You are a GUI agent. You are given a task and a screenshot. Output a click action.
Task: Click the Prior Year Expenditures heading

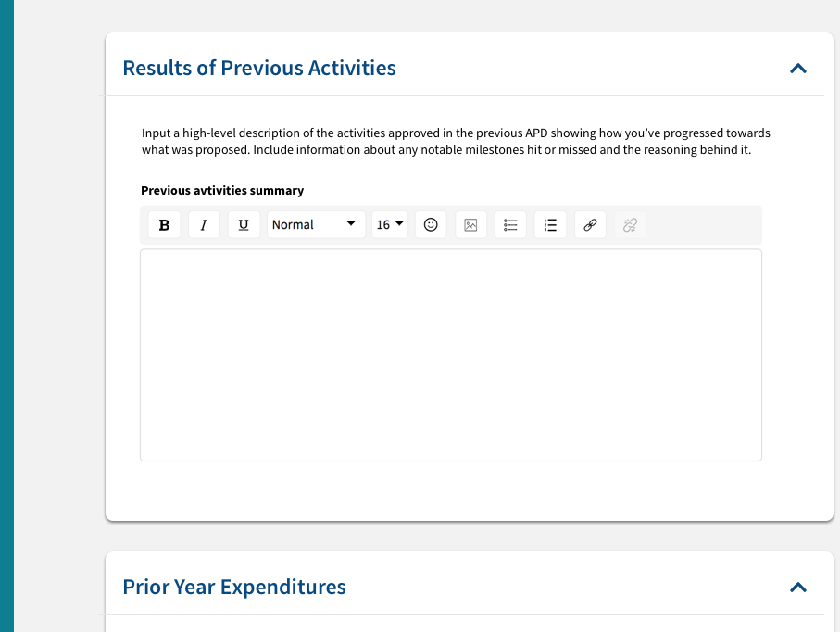click(x=233, y=587)
